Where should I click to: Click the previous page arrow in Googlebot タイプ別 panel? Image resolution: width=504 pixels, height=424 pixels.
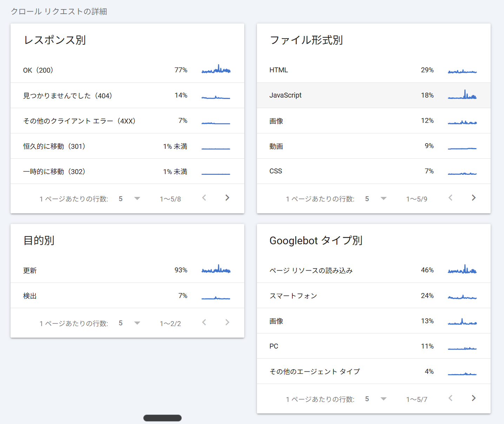[450, 398]
